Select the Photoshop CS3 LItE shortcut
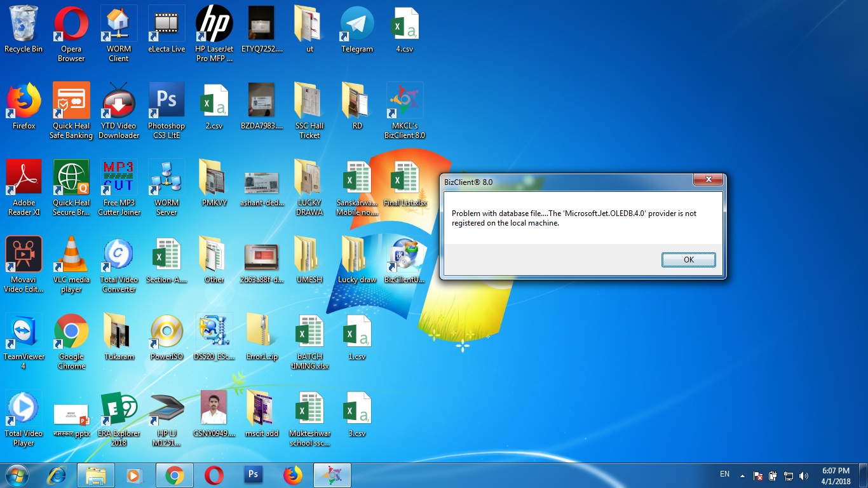Viewport: 868px width, 488px height. click(166, 111)
